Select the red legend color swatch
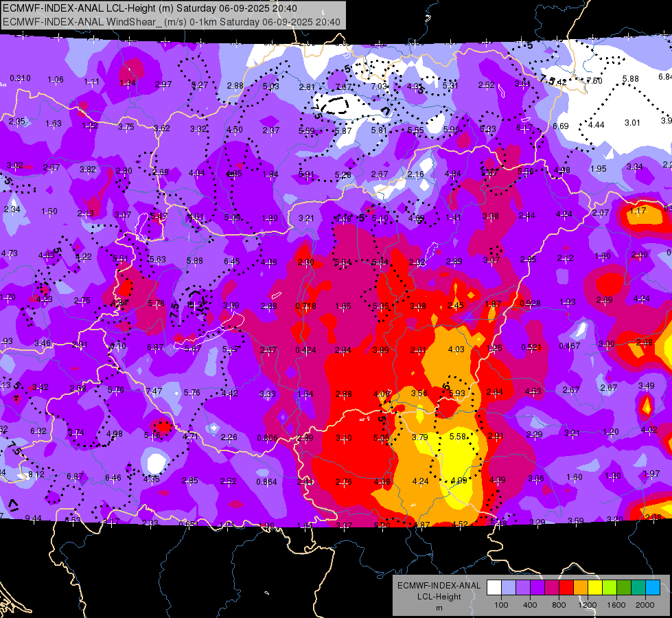Viewport: 672px width, 618px height. coord(566,587)
